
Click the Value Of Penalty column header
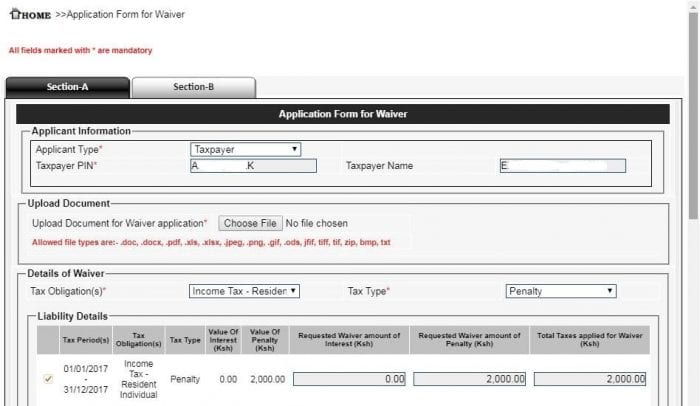pyautogui.click(x=265, y=339)
